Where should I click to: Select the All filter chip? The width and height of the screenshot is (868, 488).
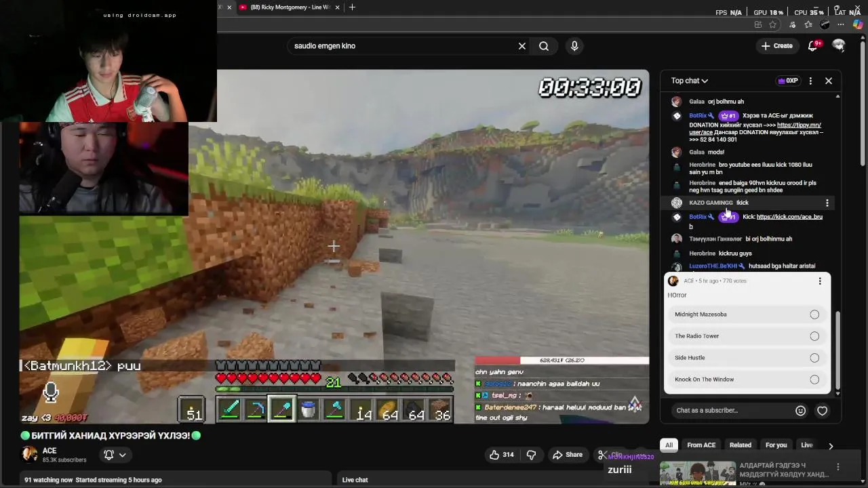pos(669,445)
